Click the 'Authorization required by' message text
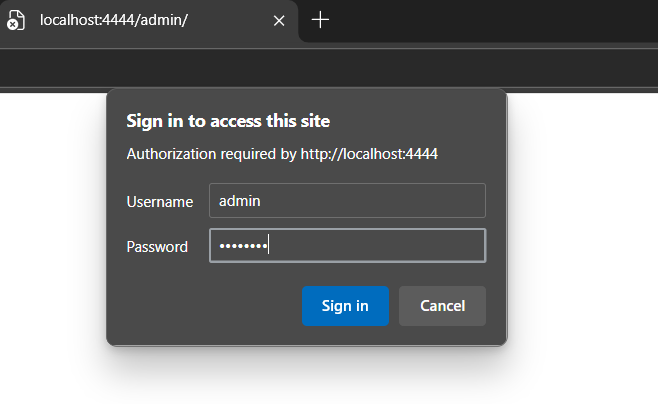Screen dimensions: 658x404 coord(212,154)
